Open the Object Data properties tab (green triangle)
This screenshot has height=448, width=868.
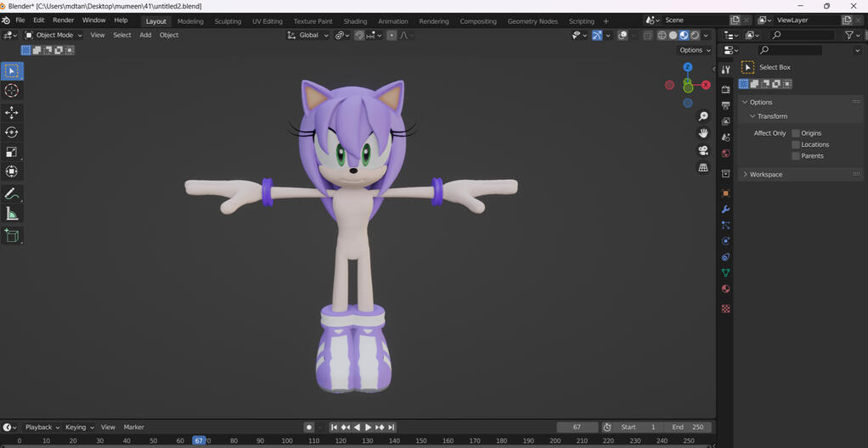coord(725,273)
